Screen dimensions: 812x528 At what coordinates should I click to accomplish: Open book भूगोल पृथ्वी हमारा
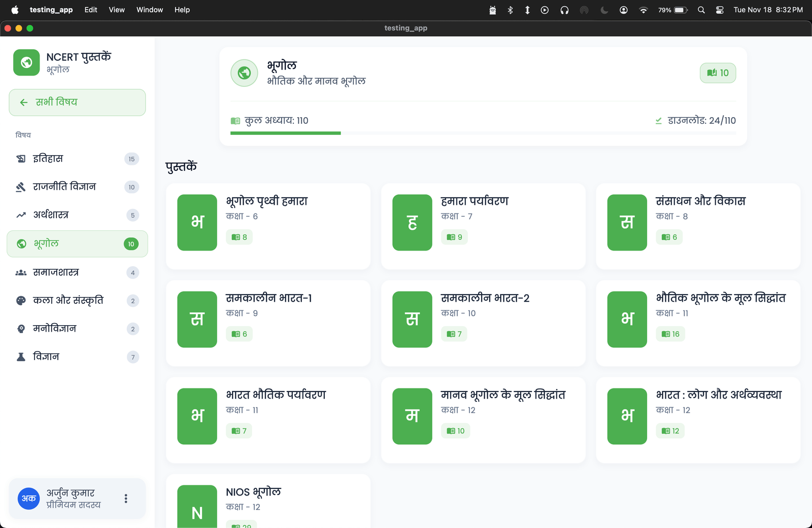[x=268, y=226]
